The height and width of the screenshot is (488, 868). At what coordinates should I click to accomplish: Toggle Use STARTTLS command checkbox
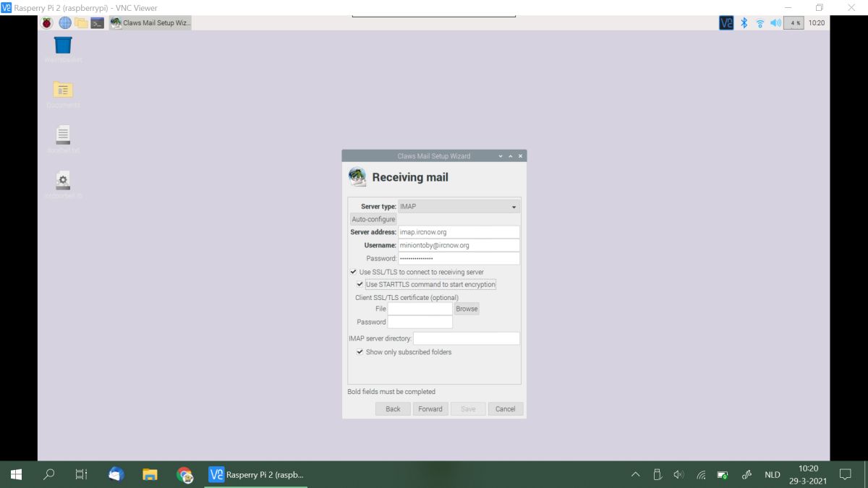(360, 284)
